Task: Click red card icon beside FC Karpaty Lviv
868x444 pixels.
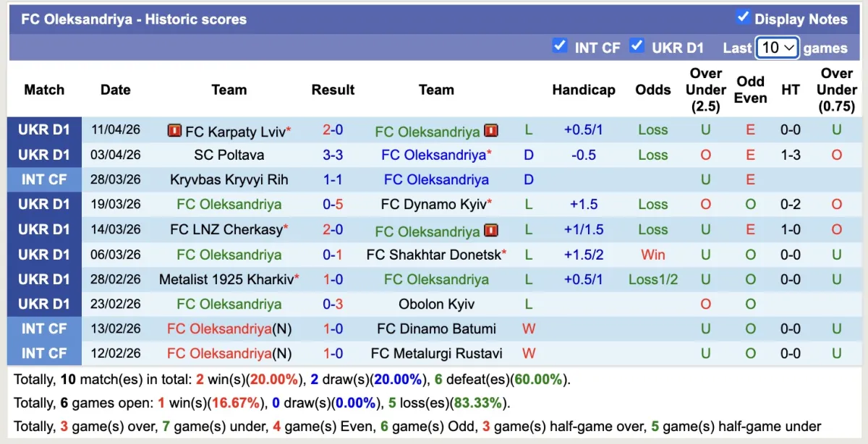Action: 174,131
